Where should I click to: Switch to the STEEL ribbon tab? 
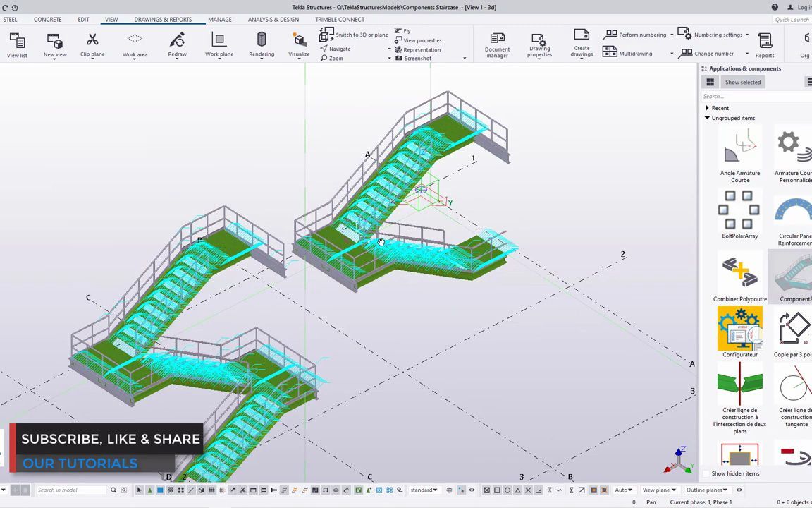(x=11, y=19)
